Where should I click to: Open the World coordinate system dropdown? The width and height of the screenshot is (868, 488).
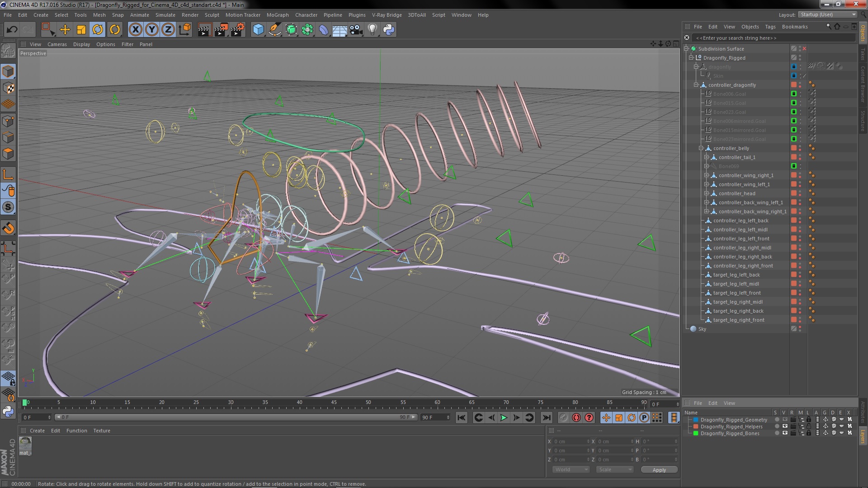571,469
